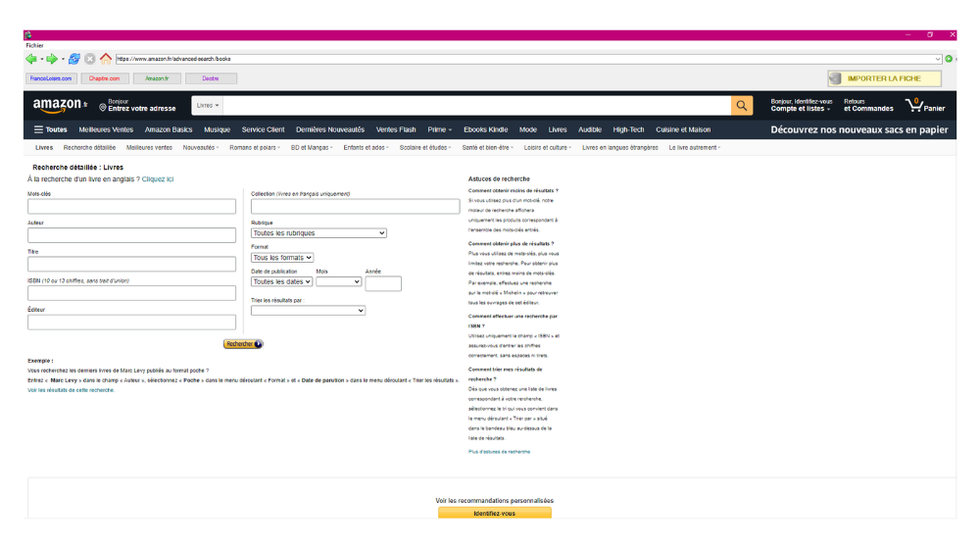
Task: Open the back button history dropdown arrow
Action: click(x=42, y=60)
